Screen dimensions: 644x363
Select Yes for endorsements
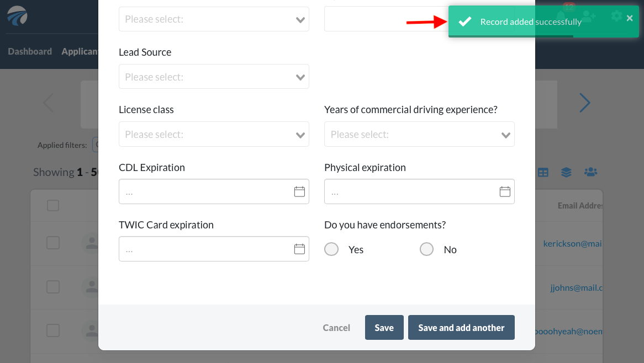(331, 250)
